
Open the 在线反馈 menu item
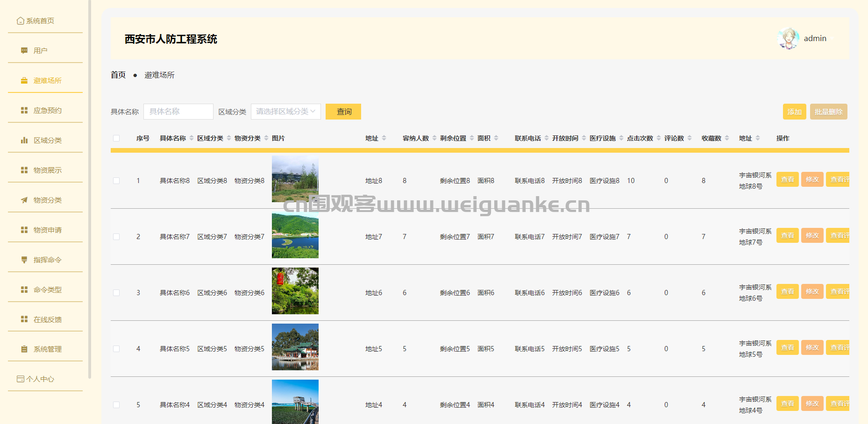47,319
